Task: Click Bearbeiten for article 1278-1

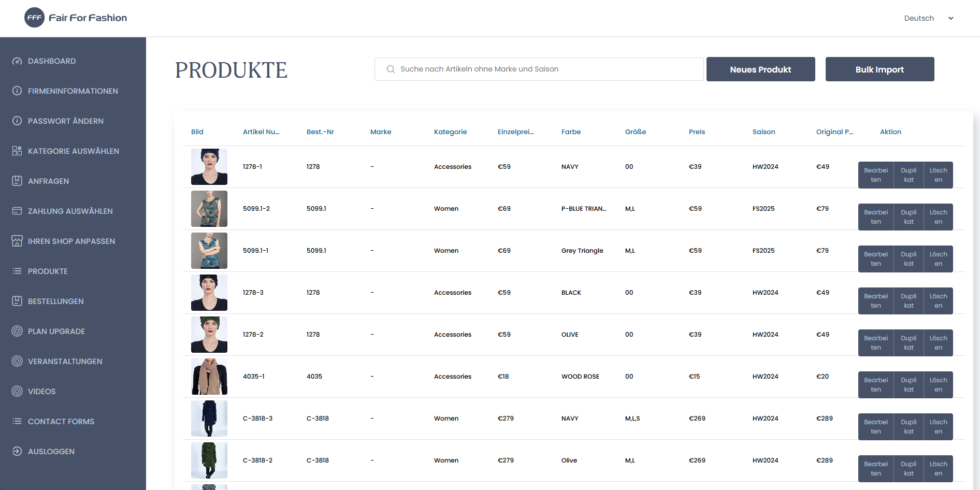Action: click(875, 175)
